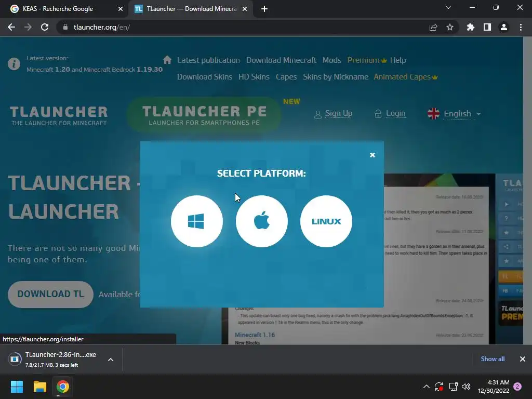Viewport: 532px width, 399px height.
Task: Bookmark this page with the star icon
Action: [x=450, y=27]
